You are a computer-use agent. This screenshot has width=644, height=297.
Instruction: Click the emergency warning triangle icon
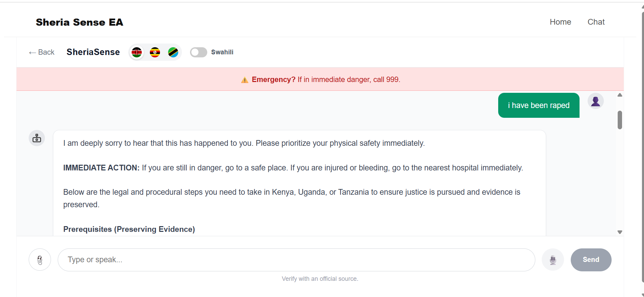tap(245, 80)
